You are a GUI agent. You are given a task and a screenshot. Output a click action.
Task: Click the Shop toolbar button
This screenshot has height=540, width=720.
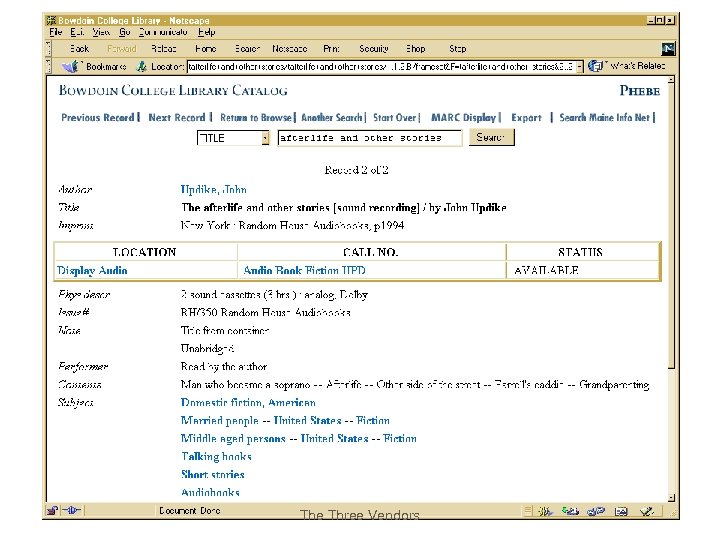(x=416, y=49)
